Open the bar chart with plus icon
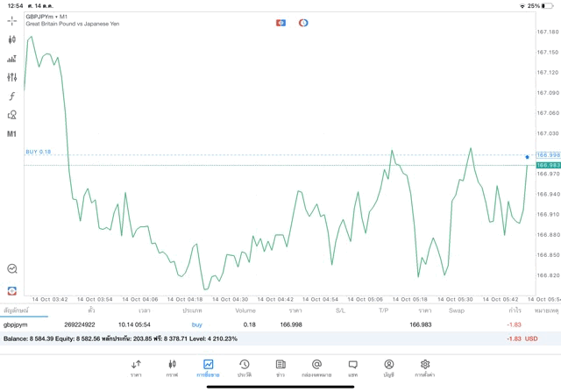 (11, 59)
